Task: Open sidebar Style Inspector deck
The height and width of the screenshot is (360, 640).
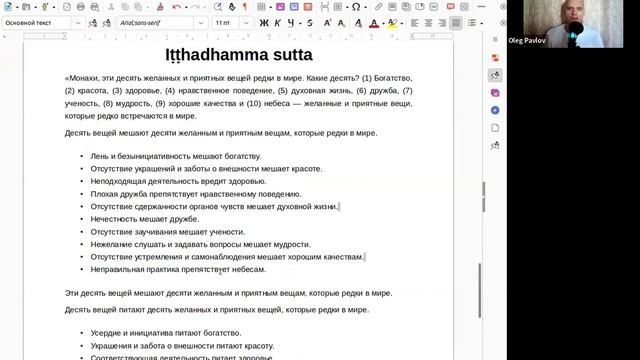Action: pyautogui.click(x=495, y=145)
